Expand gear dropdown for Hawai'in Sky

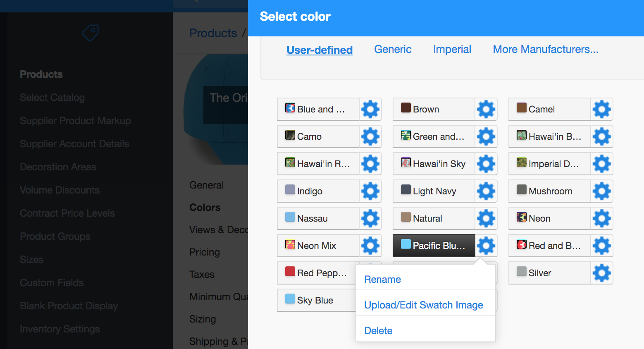pos(486,164)
